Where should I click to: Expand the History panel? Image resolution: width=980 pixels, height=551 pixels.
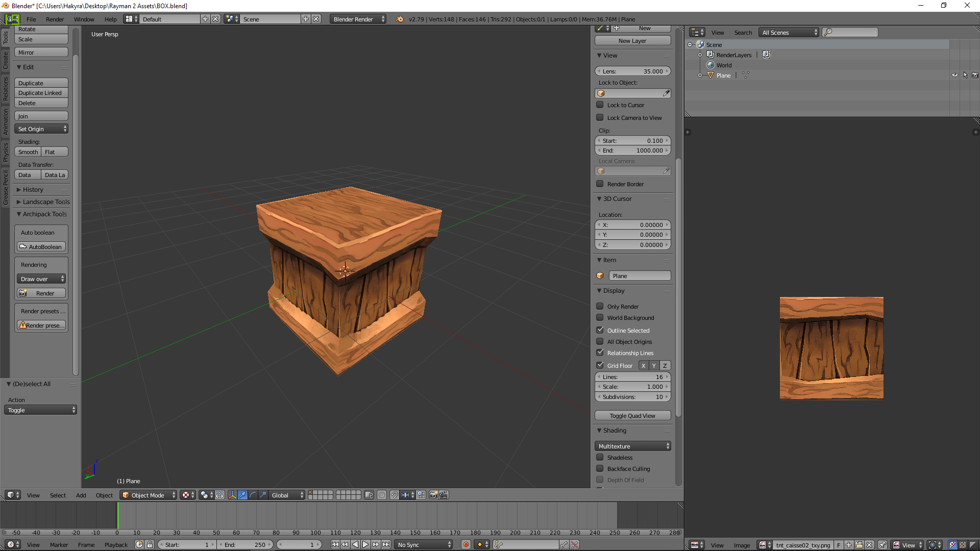[x=33, y=190]
